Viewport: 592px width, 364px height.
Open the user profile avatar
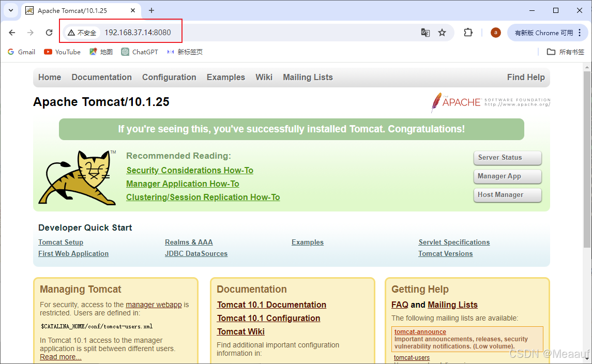(x=496, y=33)
